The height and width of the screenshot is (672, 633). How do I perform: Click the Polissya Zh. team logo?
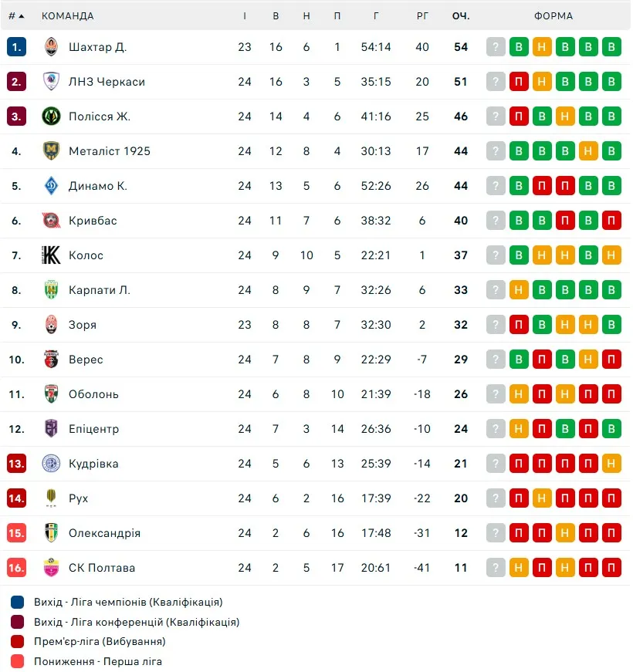(x=51, y=117)
